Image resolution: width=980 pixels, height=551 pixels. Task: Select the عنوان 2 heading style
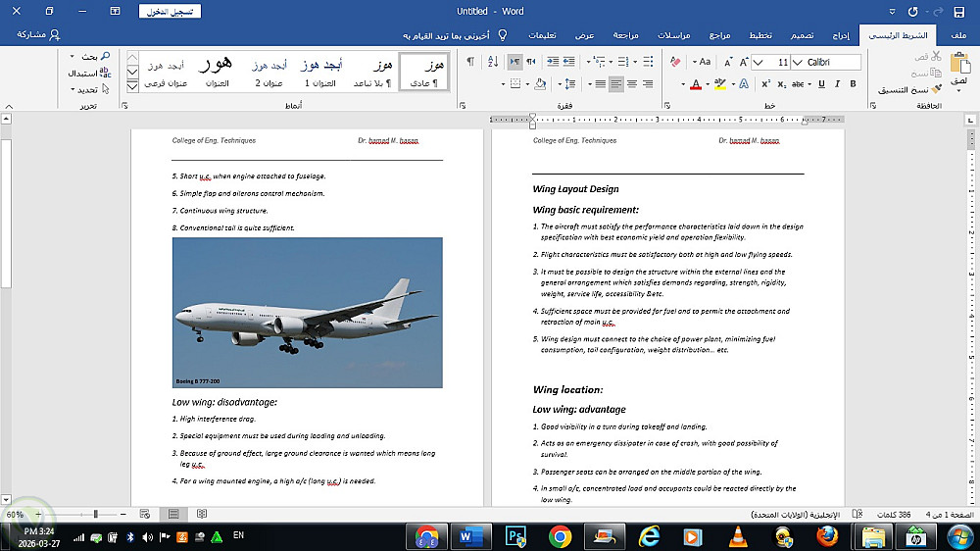(x=269, y=73)
